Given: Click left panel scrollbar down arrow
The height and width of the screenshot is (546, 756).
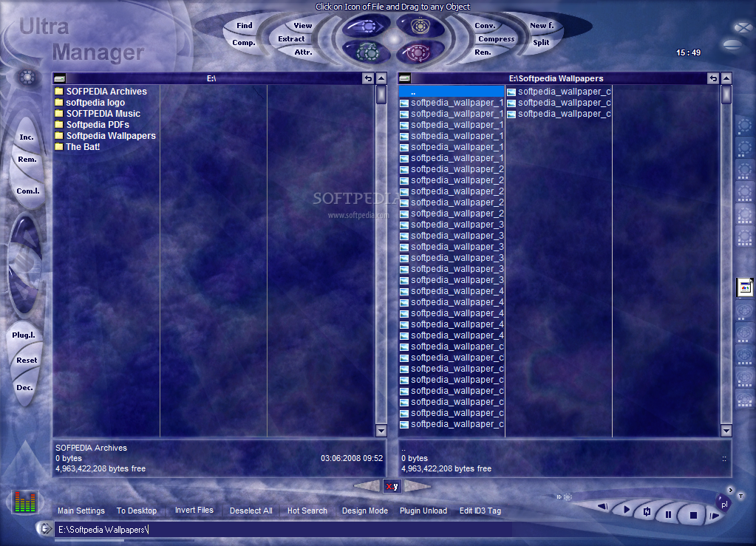Looking at the screenshot, I should [x=381, y=430].
